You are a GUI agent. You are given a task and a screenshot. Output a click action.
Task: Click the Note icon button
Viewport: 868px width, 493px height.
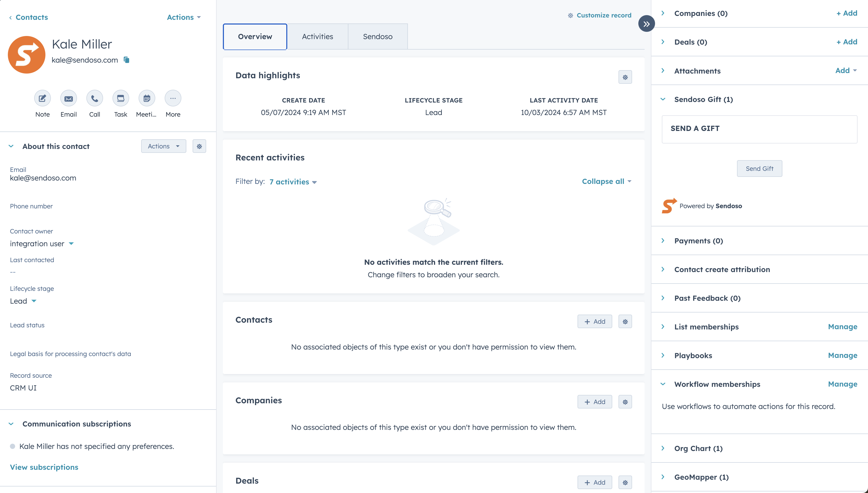(x=42, y=99)
